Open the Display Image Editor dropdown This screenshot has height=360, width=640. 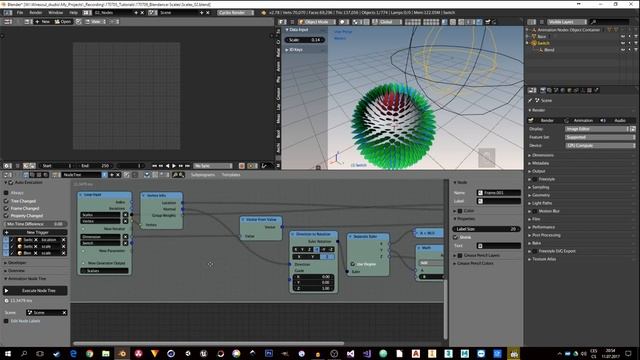point(597,129)
